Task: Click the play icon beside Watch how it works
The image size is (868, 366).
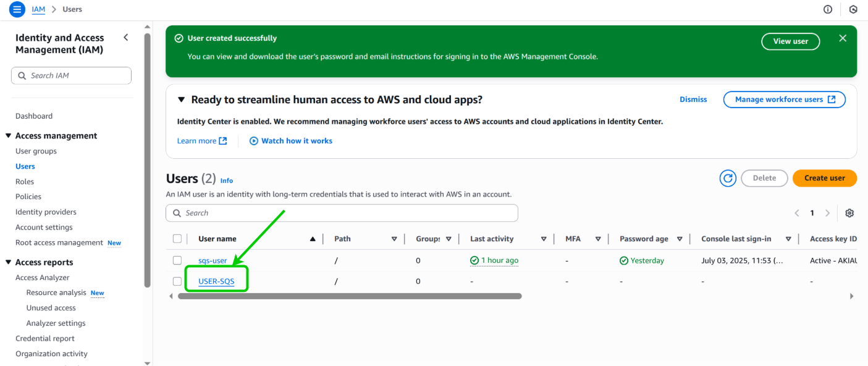Action: [253, 141]
